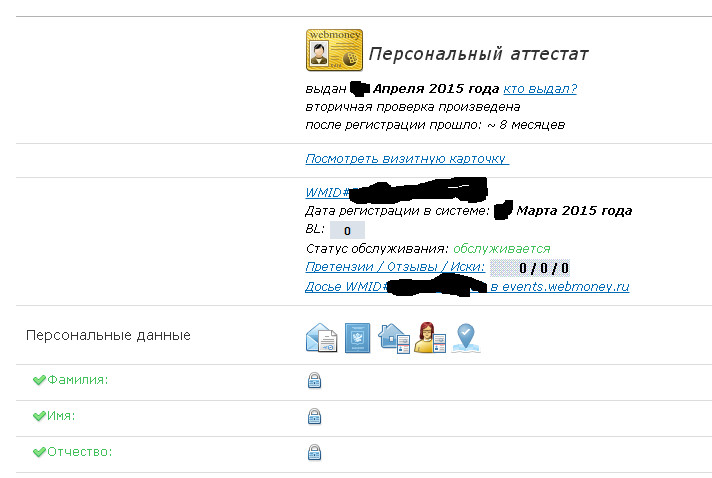Screen dimensions: 712x478
Task: Open 'Посмотреть визитную карточку' link
Action: pos(407,158)
